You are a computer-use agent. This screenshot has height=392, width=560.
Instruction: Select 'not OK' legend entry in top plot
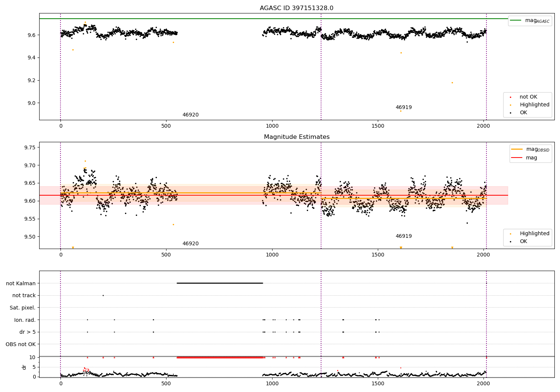click(x=528, y=97)
